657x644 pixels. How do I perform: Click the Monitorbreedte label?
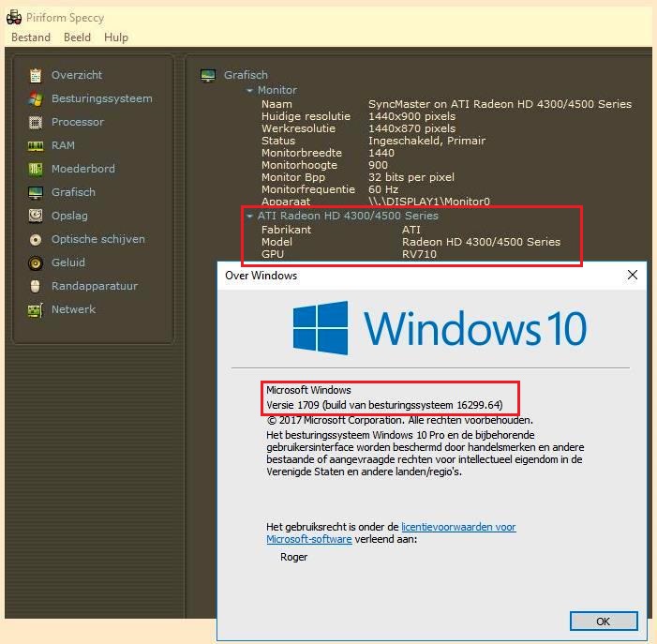click(301, 153)
